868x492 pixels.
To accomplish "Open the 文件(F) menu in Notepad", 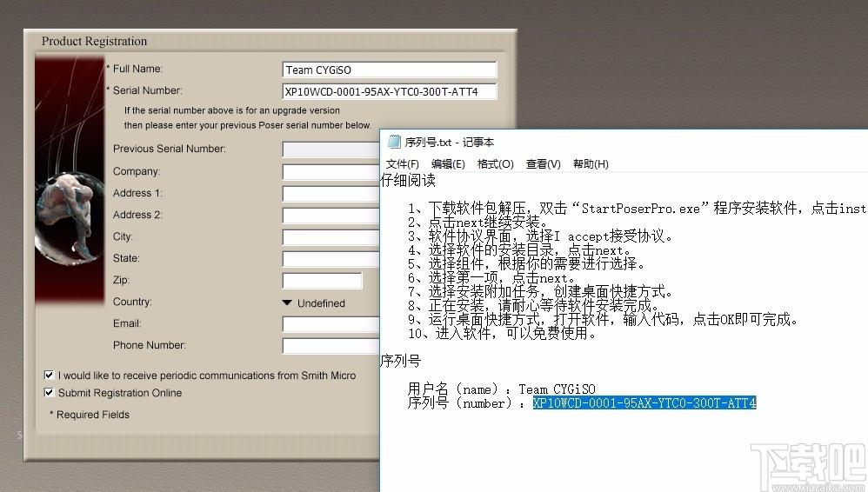I will point(403,163).
